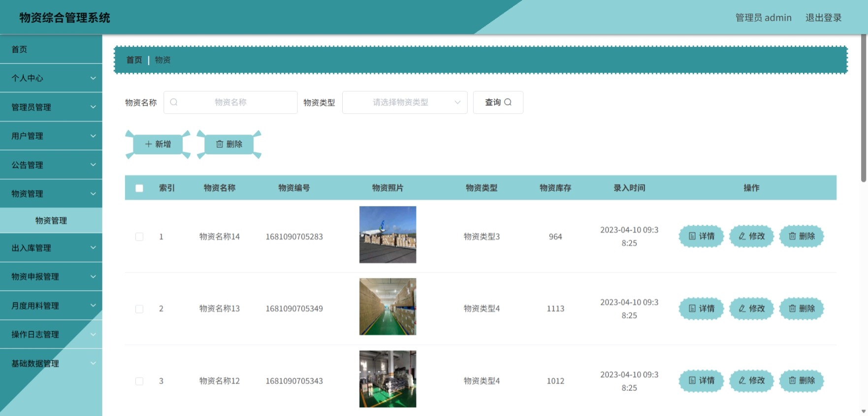868x416 pixels.
Task: Click 物资类型3 cell in row 1
Action: point(482,237)
